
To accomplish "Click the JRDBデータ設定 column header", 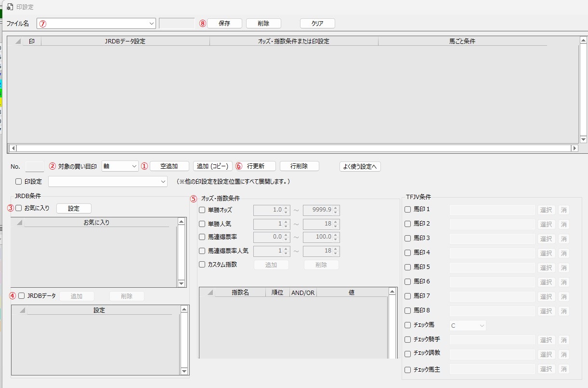I will tap(125, 41).
